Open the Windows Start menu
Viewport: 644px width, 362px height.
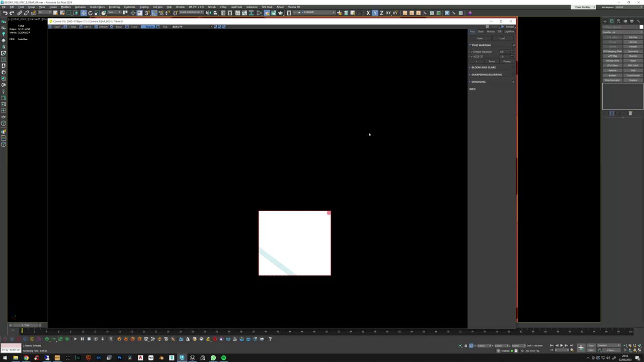5,358
